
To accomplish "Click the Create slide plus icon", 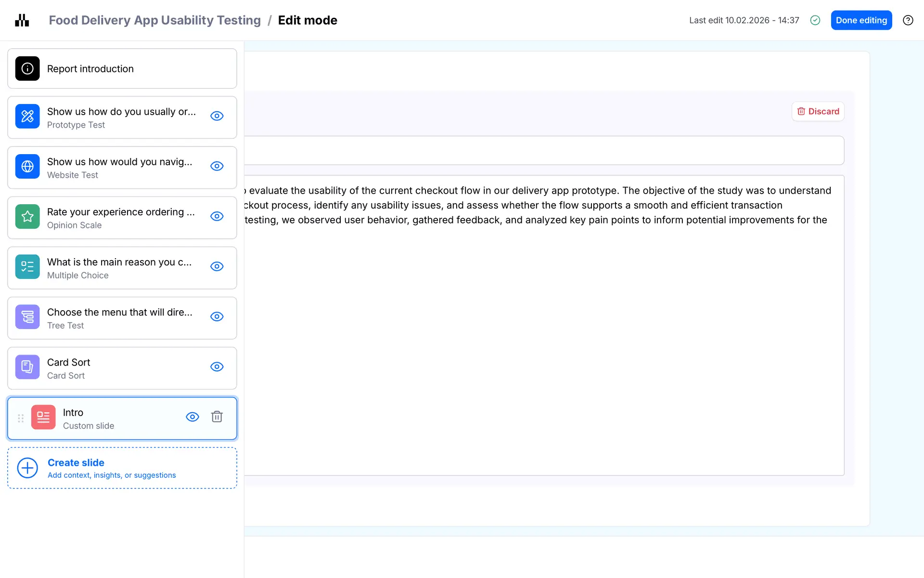I will tap(27, 468).
